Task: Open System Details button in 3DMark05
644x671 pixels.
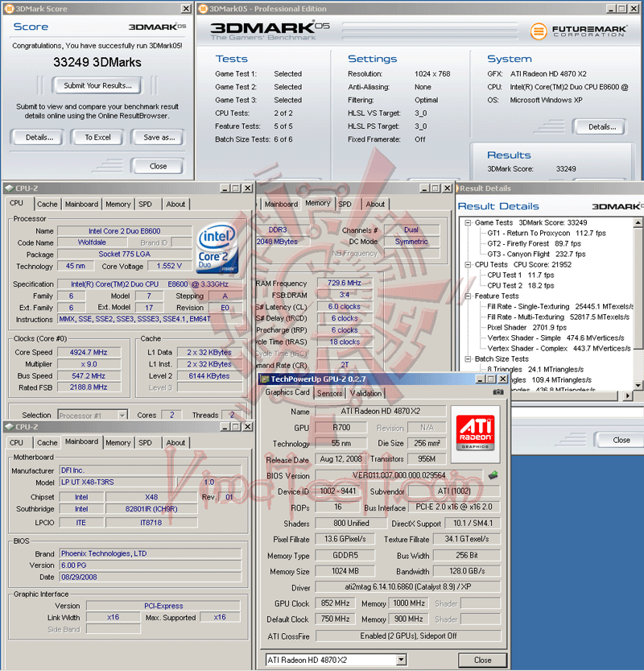Action: pyautogui.click(x=601, y=126)
